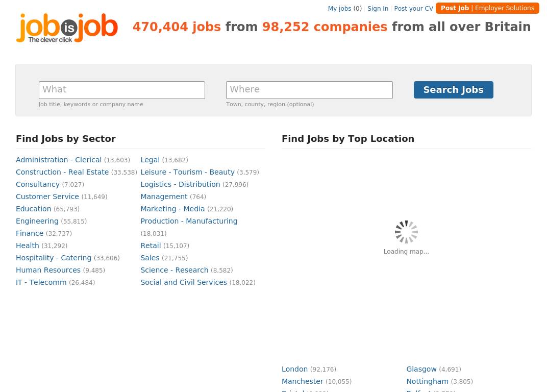View Engineering sector jobs
The width and height of the screenshot is (547, 392).
(x=37, y=221)
